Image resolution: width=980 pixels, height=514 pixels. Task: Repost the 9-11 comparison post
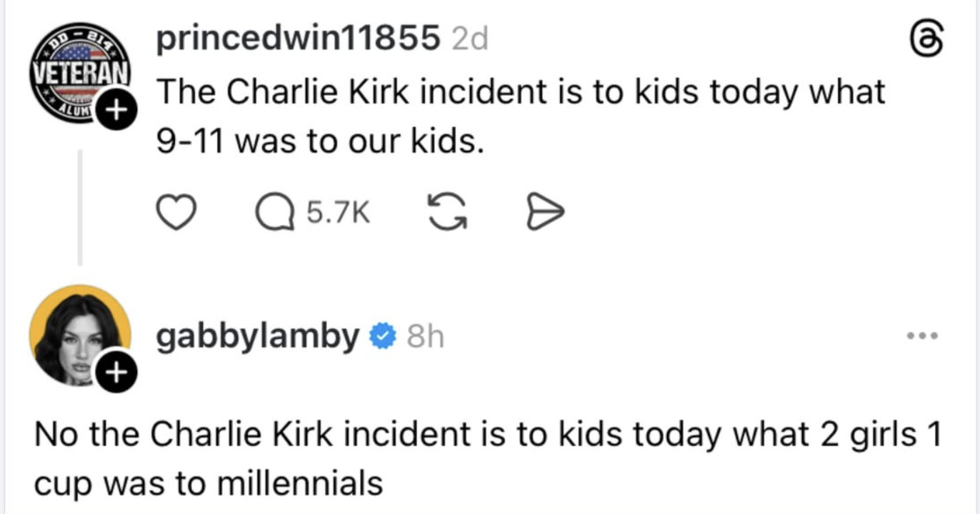(446, 213)
